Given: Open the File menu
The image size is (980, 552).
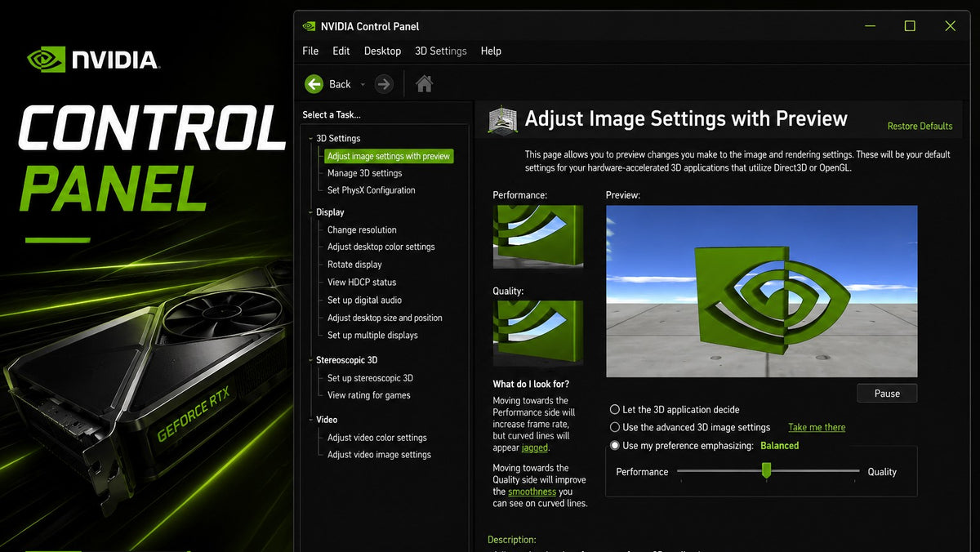Looking at the screenshot, I should click(310, 51).
